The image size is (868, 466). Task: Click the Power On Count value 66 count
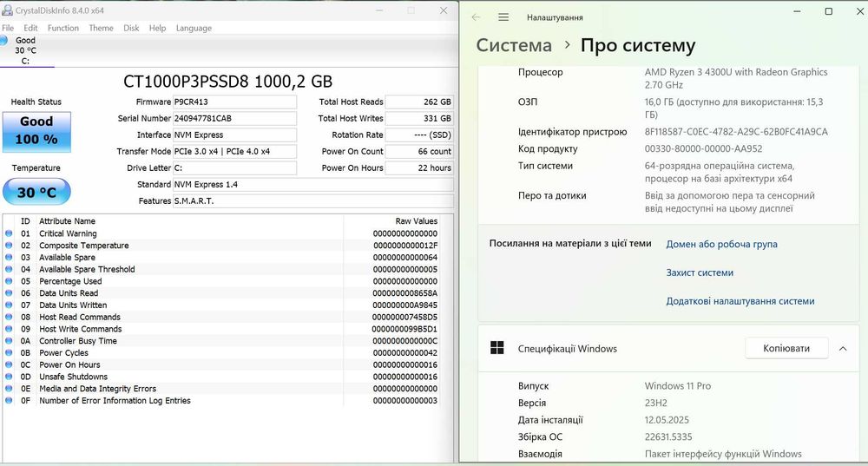click(419, 151)
